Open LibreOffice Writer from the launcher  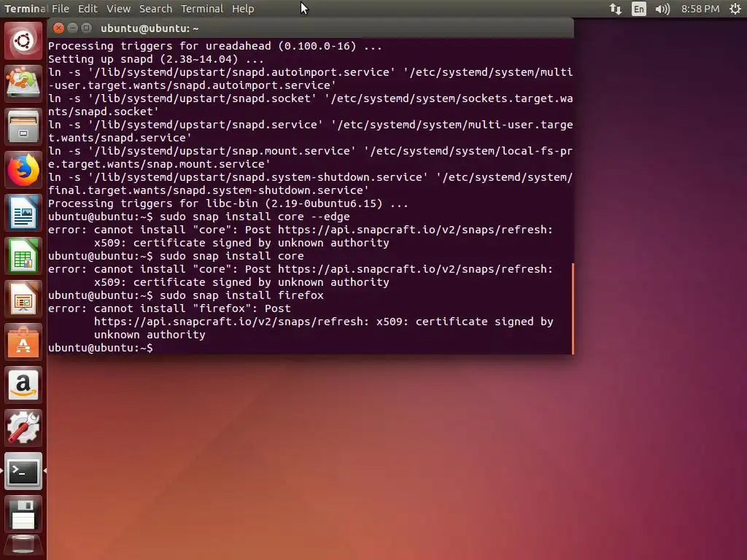click(x=23, y=213)
